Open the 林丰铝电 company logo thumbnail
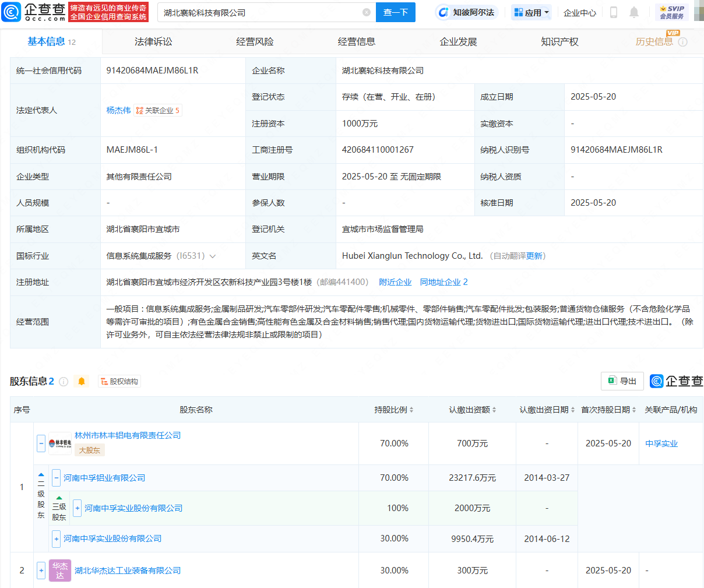The image size is (704, 588). pos(60,443)
